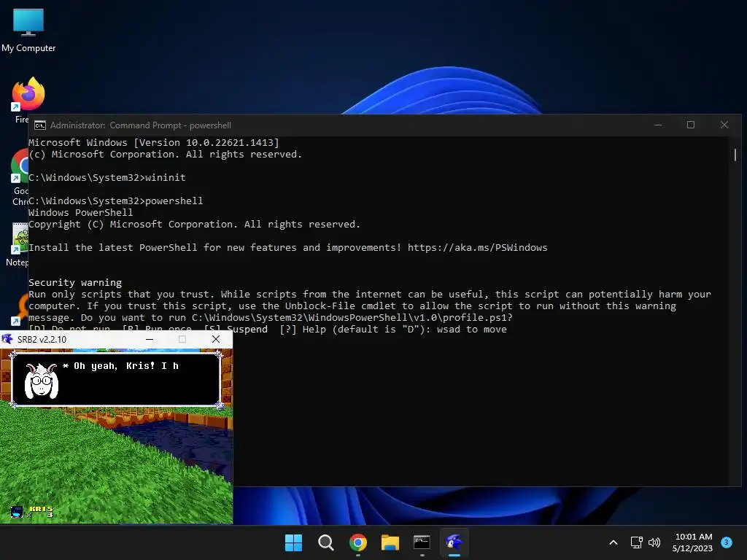
Task: Open the Windows Start menu
Action: [293, 542]
